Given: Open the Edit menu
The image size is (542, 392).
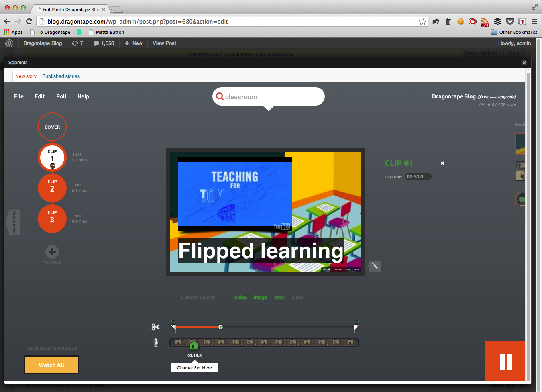Looking at the screenshot, I should click(x=40, y=96).
